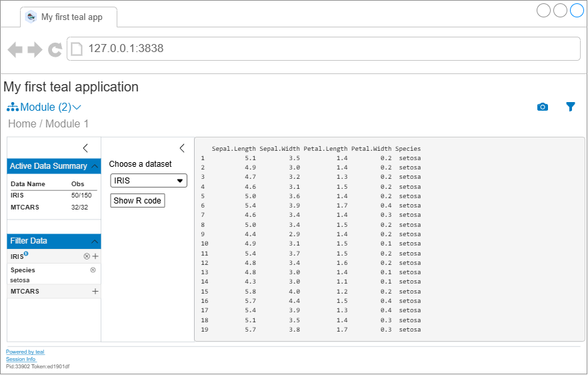Collapse the dataset encoding panel

[x=182, y=148]
